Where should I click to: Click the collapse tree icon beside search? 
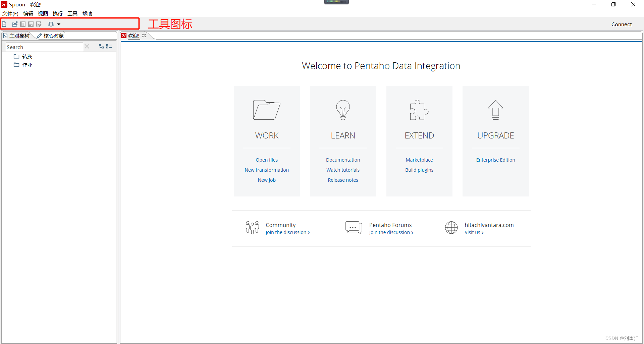pos(109,46)
